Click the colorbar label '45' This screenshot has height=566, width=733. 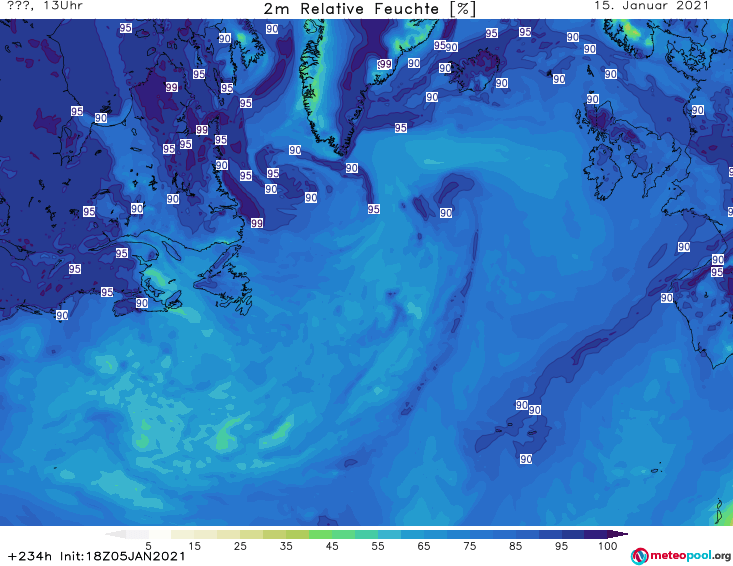[331, 546]
